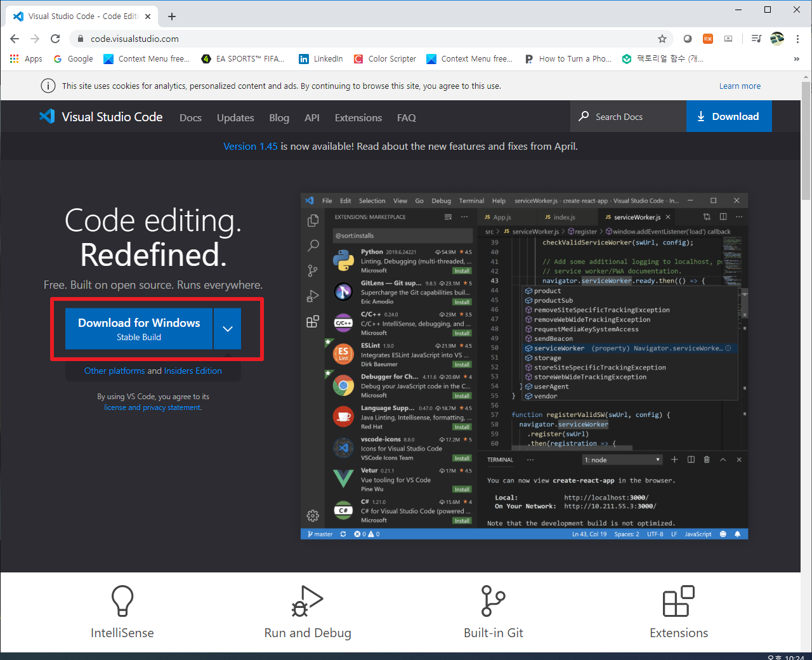Click the Run/Debug icon in activity bar
This screenshot has width=812, height=660.
pos(313,296)
